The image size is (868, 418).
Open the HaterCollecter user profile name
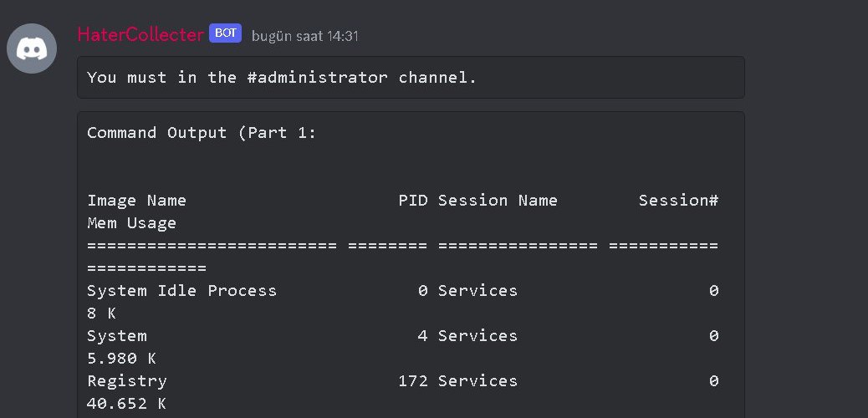pyautogui.click(x=140, y=34)
